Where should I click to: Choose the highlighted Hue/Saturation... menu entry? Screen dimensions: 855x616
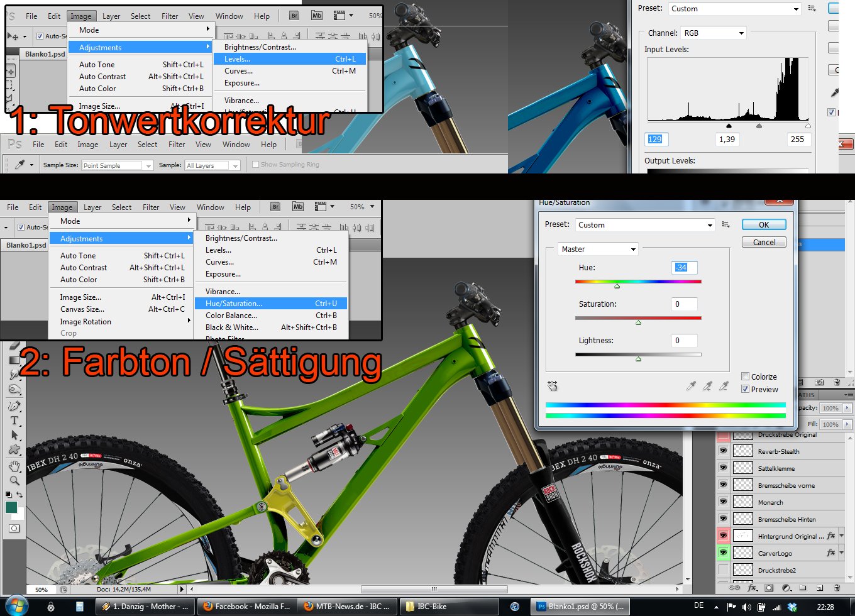(x=271, y=303)
